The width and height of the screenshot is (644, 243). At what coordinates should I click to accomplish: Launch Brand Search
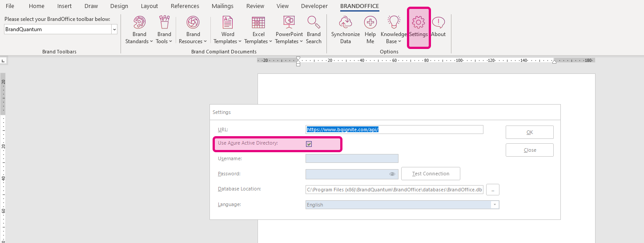(x=314, y=30)
